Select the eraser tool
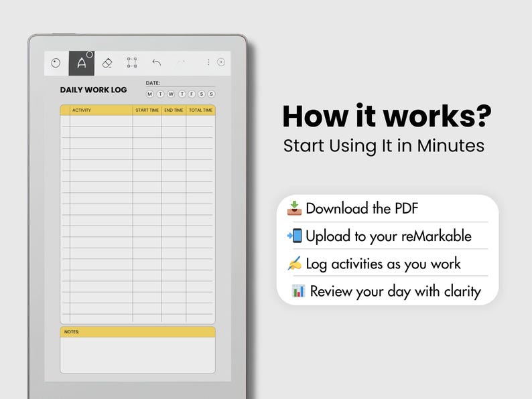The width and height of the screenshot is (532, 399). coord(107,63)
